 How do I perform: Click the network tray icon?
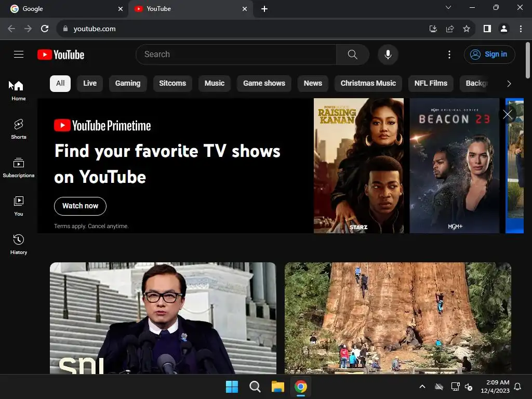pos(455,387)
